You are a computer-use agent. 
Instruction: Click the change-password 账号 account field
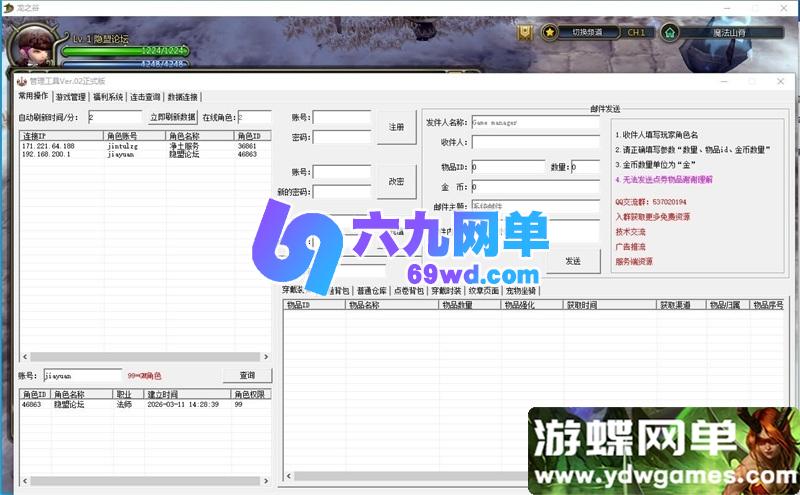[342, 172]
